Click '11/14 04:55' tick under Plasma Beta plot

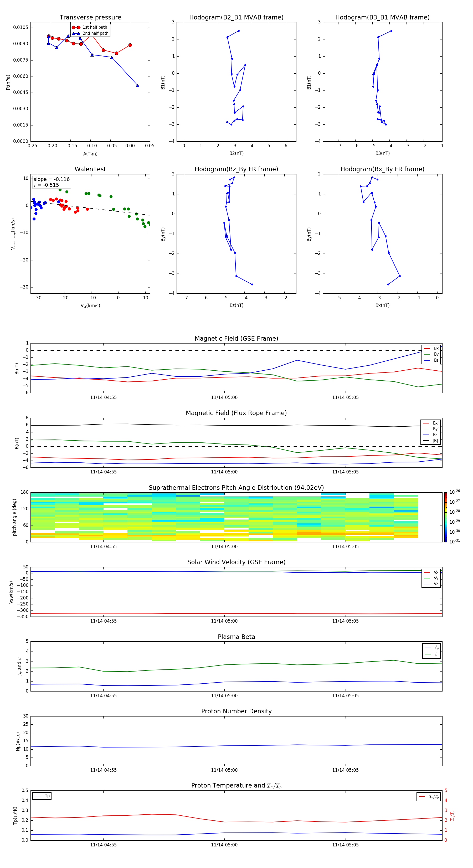click(x=103, y=696)
